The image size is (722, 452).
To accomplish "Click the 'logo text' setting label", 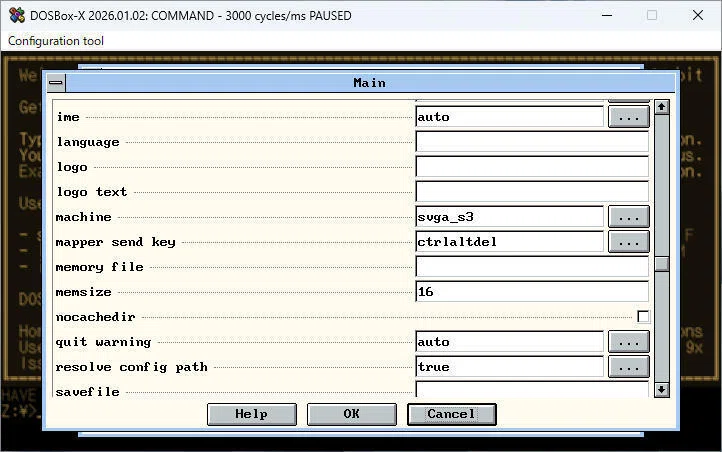I will 92,192.
